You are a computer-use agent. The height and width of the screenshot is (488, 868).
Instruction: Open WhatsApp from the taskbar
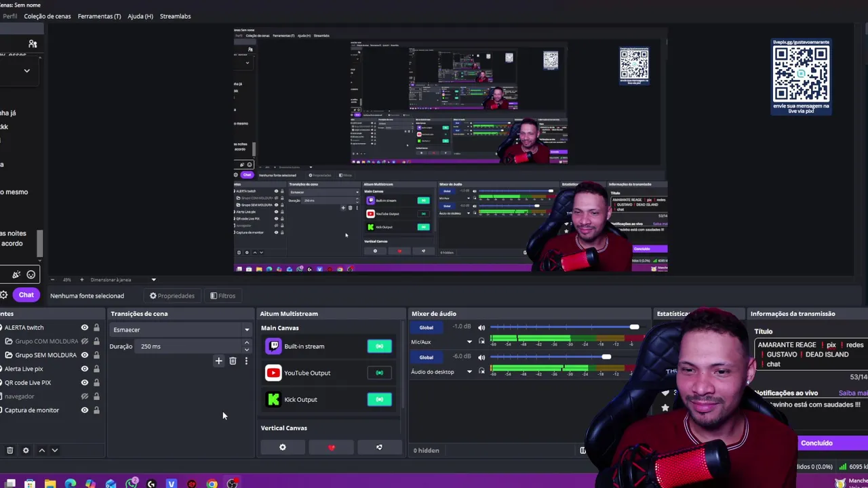pos(132,483)
